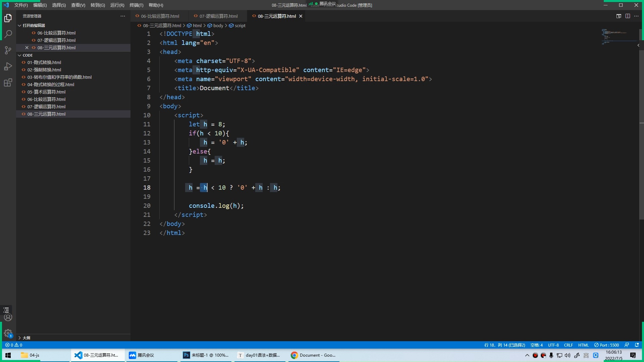
Task: Open the Manage gear icon
Action: click(x=8, y=333)
